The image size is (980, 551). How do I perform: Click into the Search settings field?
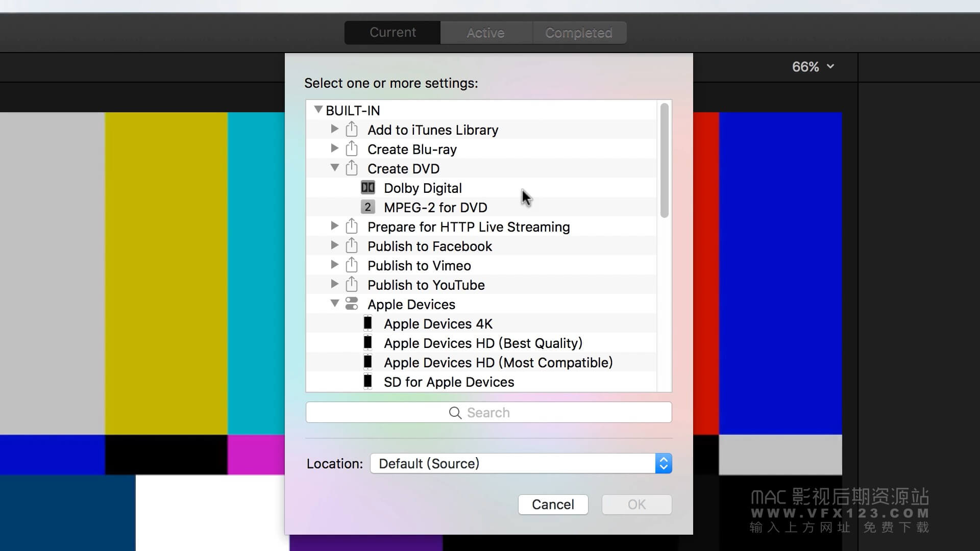[x=488, y=412]
